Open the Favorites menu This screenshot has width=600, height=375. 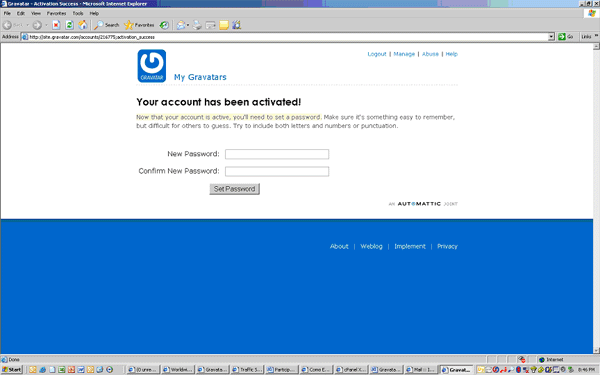[x=56, y=13]
